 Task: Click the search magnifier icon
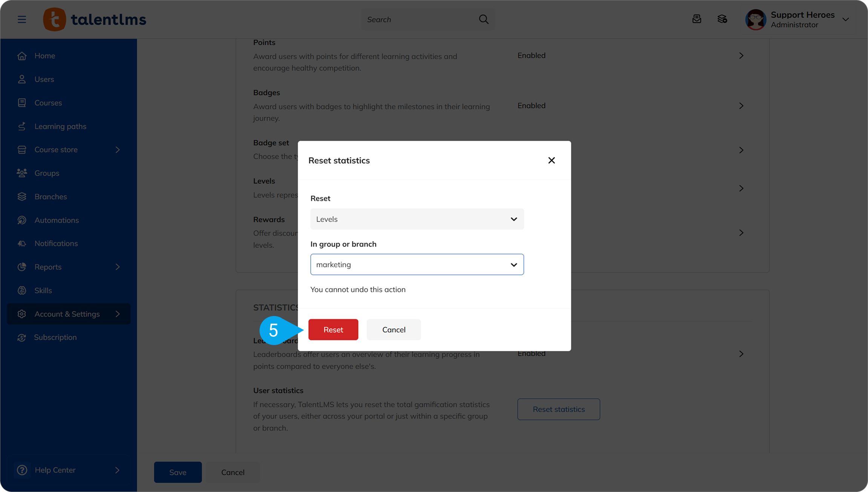(484, 19)
